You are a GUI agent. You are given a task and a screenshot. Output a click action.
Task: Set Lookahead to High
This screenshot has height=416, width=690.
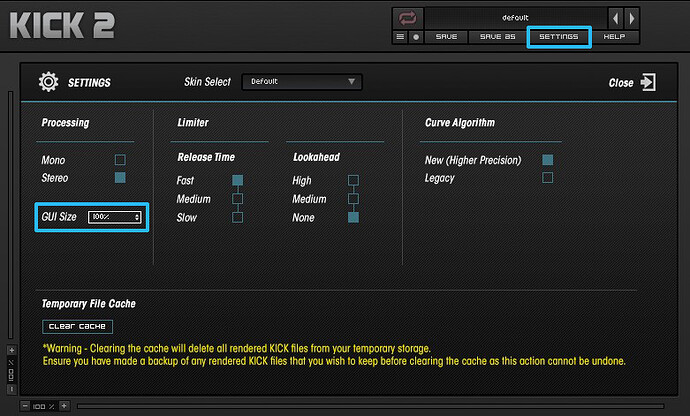[x=353, y=180]
